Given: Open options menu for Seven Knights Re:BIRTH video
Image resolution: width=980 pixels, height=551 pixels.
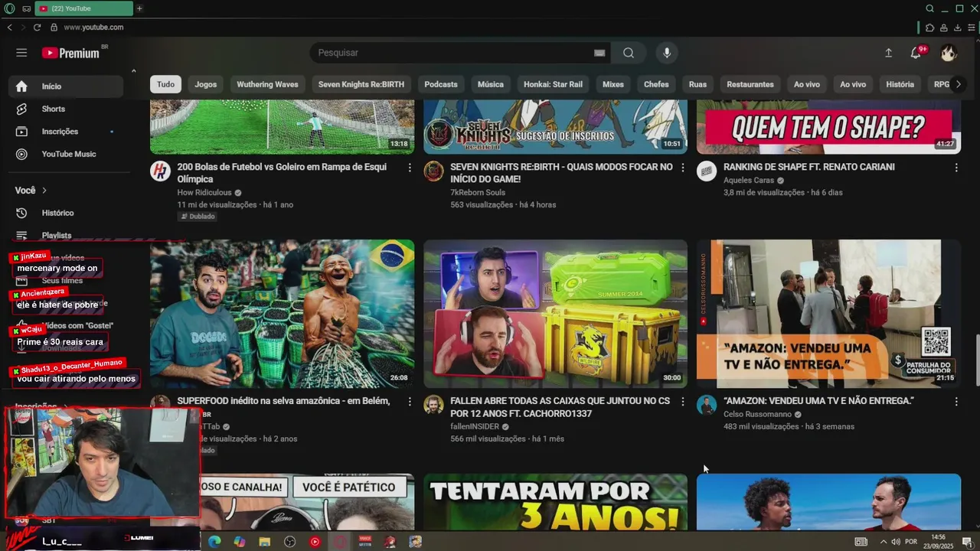Looking at the screenshot, I should pos(683,167).
